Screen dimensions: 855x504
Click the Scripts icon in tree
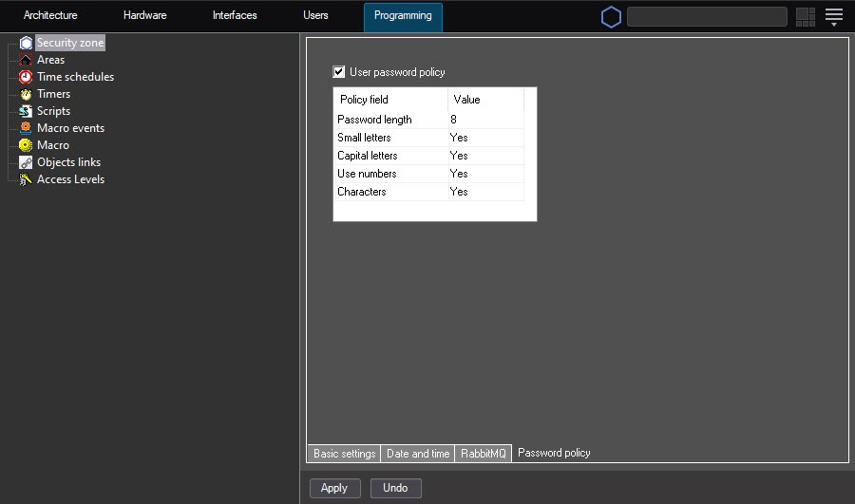click(x=26, y=111)
